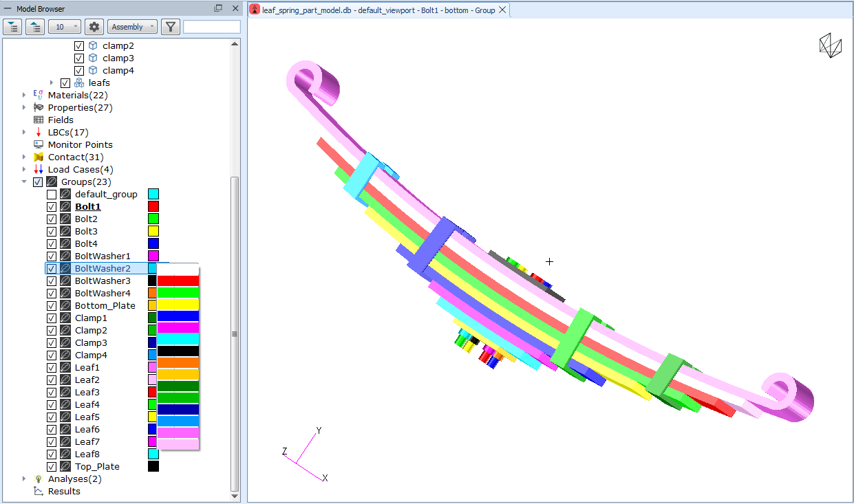The width and height of the screenshot is (854, 504).
Task: Open Model Browser settings gear
Action: (x=94, y=27)
